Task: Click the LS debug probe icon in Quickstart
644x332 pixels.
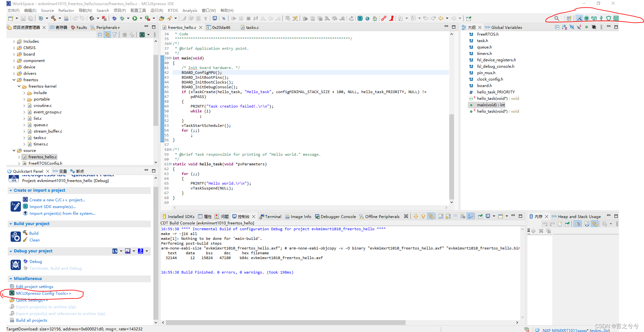Action: [x=115, y=251]
